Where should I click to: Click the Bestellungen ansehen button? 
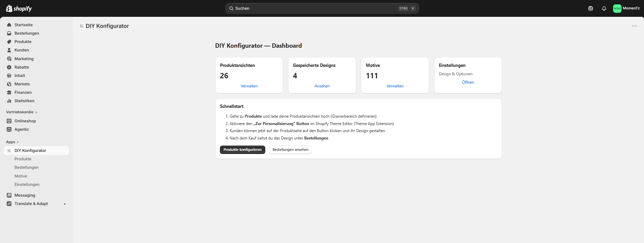point(290,150)
